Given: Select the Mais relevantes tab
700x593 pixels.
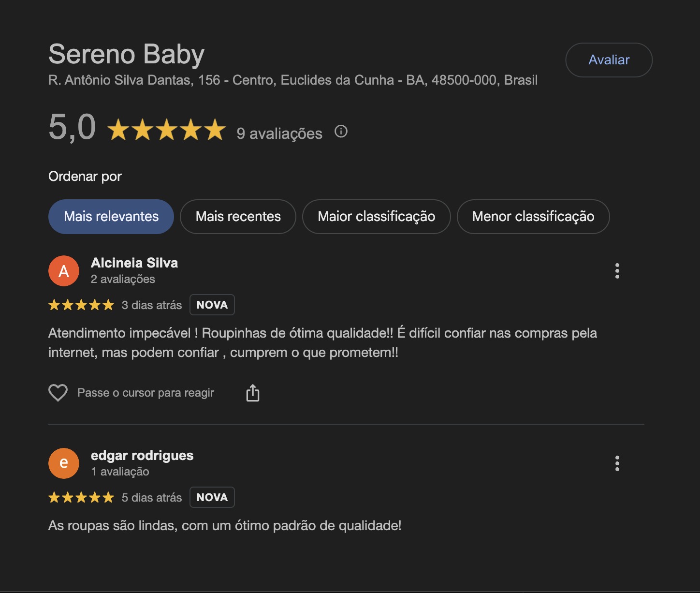Looking at the screenshot, I should click(111, 217).
